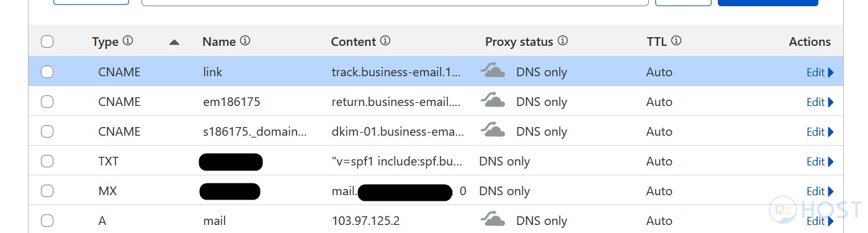Click the cloud icon in the mail A record row
This screenshot has height=233, width=868.
493,220
